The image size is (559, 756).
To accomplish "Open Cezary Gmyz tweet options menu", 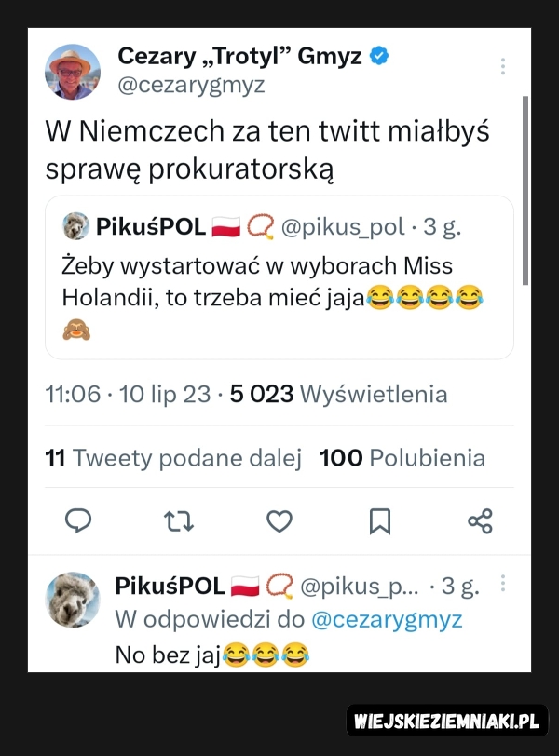I will (502, 66).
